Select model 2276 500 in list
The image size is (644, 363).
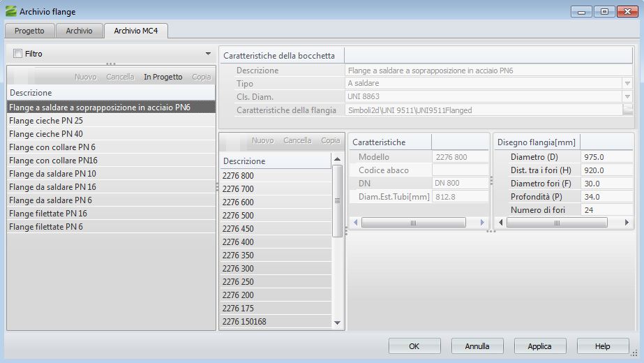(238, 216)
